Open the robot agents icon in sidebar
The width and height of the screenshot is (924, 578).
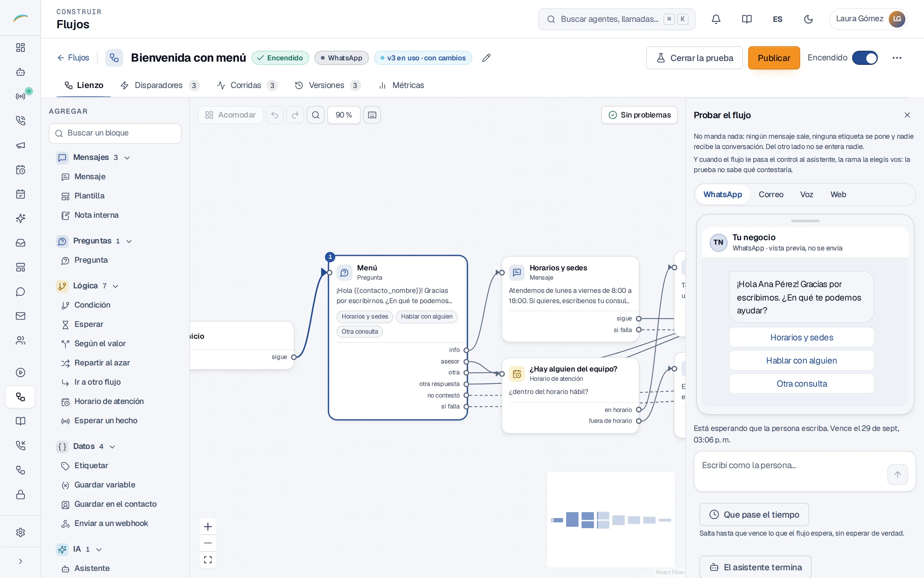click(21, 72)
